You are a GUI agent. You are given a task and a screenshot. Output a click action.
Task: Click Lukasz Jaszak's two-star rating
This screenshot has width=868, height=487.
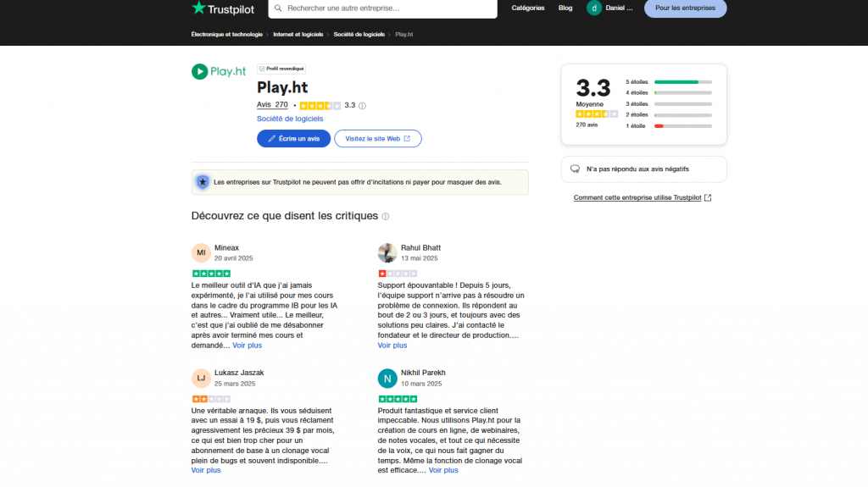211,399
